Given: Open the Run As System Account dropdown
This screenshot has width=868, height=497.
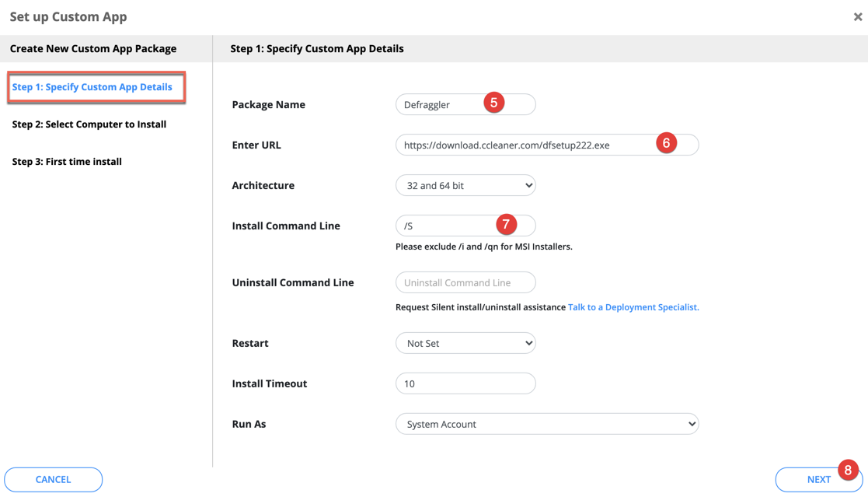Looking at the screenshot, I should [x=547, y=424].
